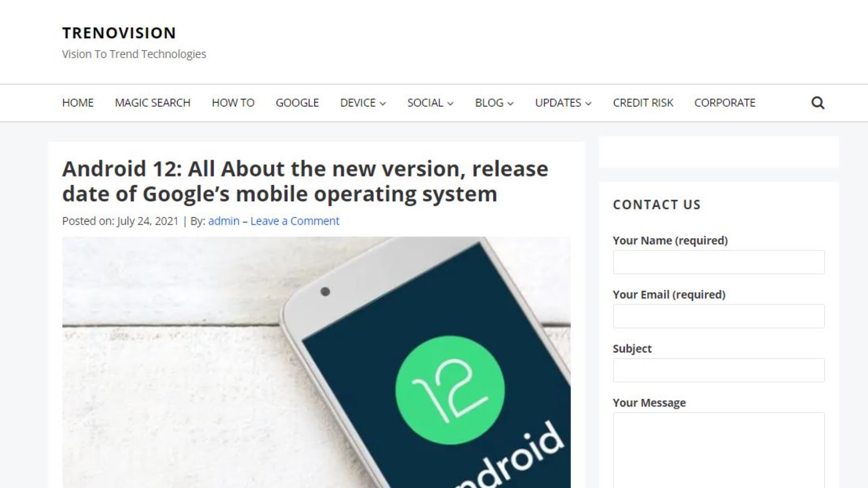Click the TRENOVISION site title
868x488 pixels.
[119, 33]
